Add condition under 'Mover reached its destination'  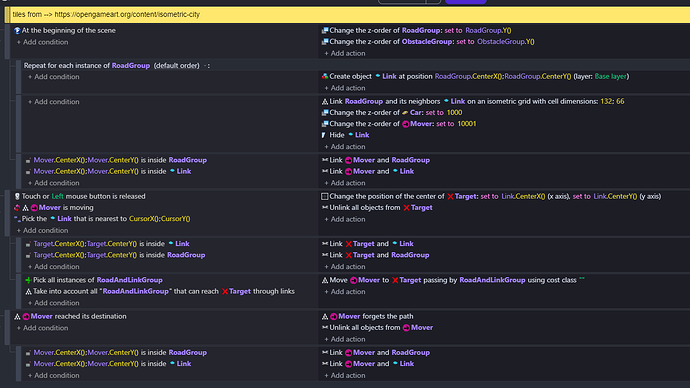pyautogui.click(x=42, y=328)
